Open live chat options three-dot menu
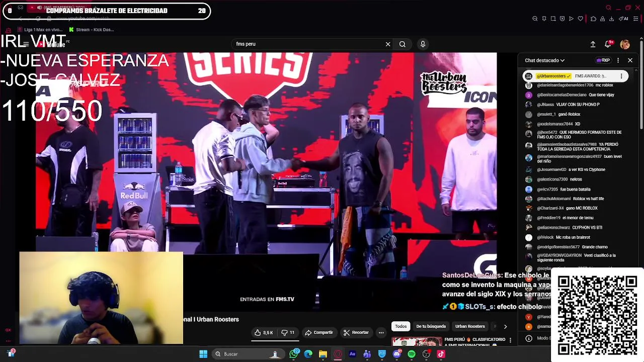This screenshot has height=362, width=644. [618, 60]
